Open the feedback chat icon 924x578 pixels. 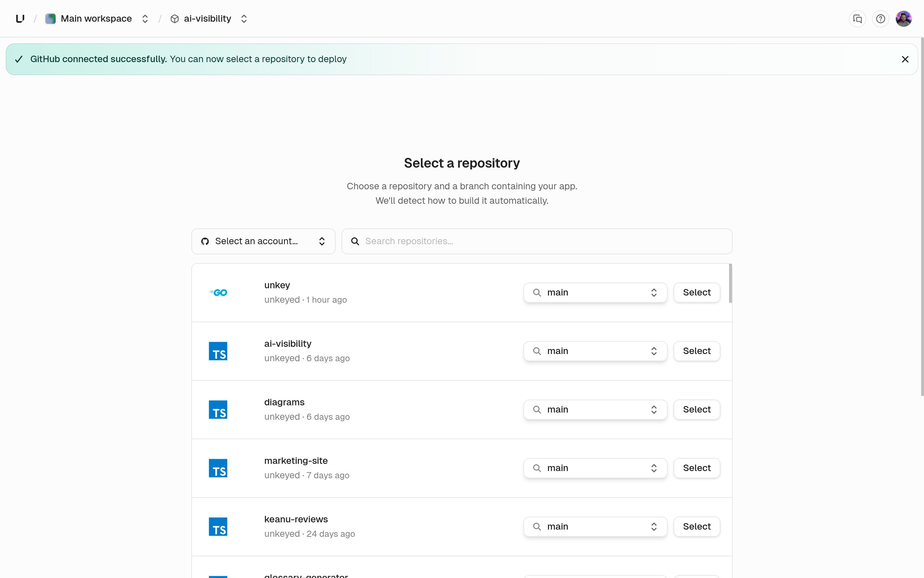click(x=858, y=19)
